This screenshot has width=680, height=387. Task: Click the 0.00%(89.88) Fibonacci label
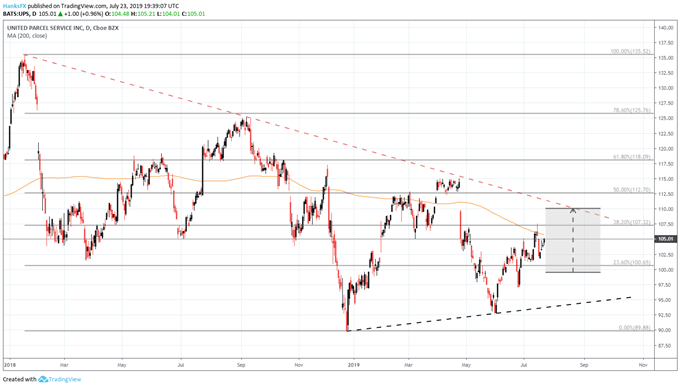(634, 328)
